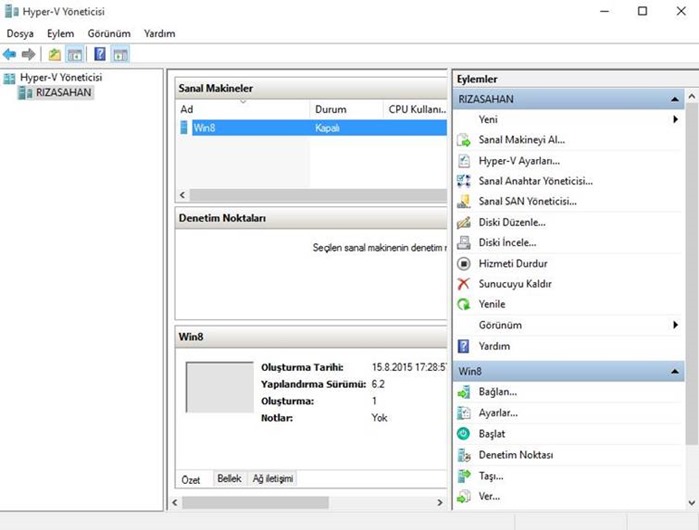
Task: Click the Hizmeti Durdur stop icon
Action: [464, 263]
